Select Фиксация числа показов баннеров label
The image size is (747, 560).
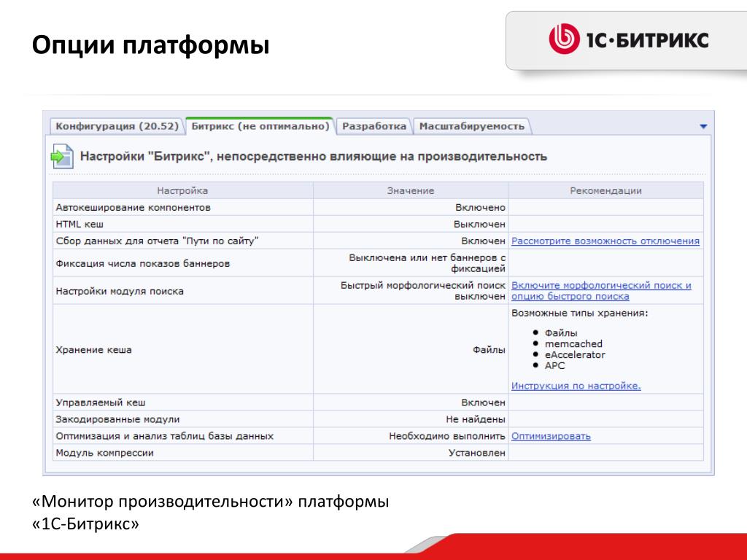(142, 263)
